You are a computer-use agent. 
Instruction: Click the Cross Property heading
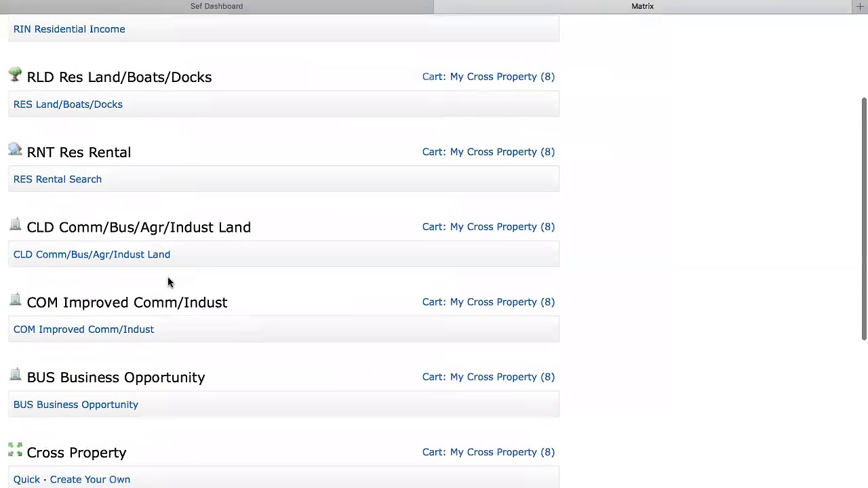click(x=77, y=453)
